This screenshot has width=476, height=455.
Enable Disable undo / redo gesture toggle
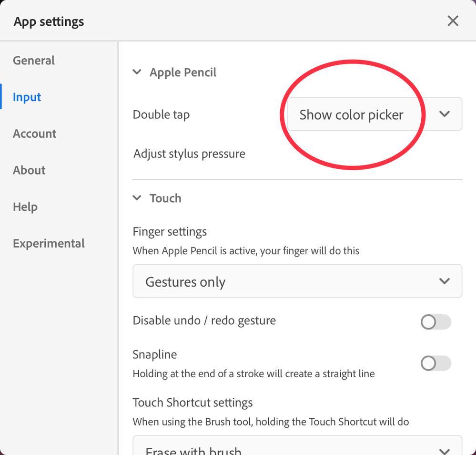[x=435, y=322]
